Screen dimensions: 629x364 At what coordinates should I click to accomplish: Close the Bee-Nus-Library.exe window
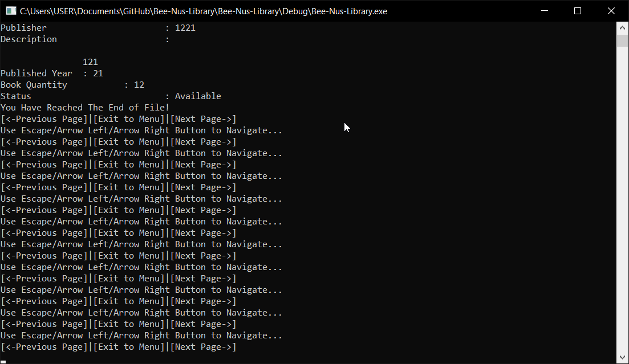(611, 11)
